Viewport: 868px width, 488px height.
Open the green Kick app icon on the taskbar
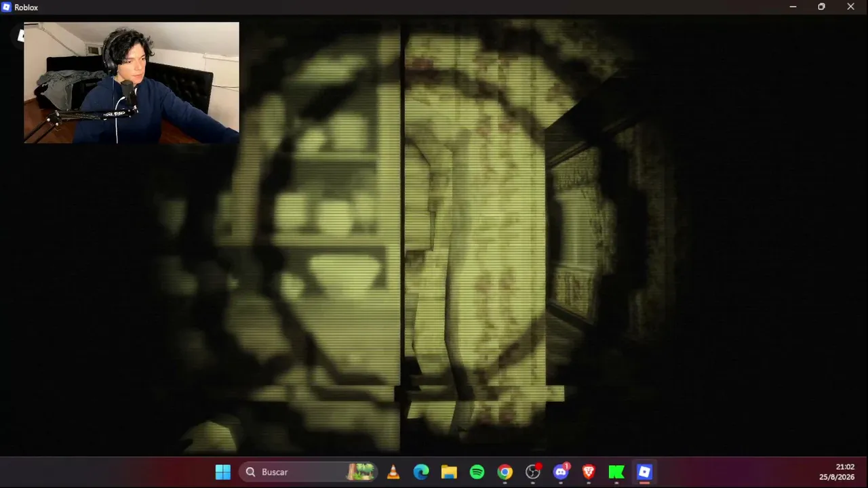(x=616, y=472)
